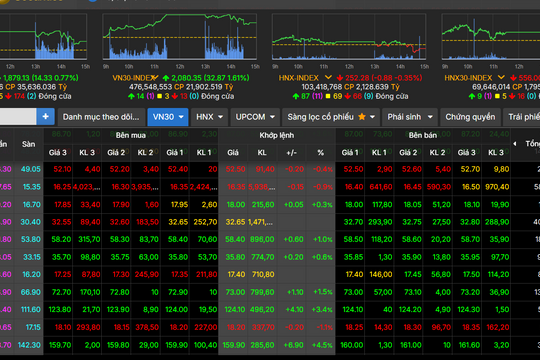540x360 pixels.
Task: Click percent change -1.1%
Action: (325, 327)
